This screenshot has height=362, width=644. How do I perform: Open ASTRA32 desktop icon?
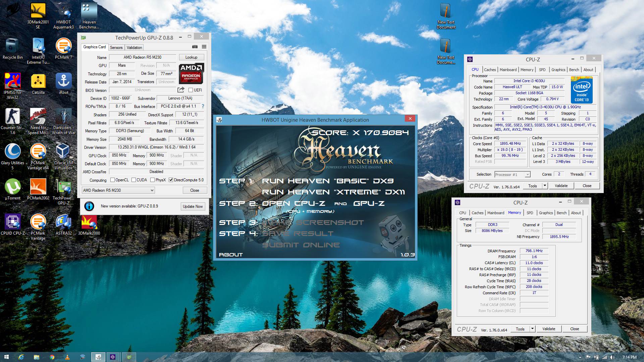(63, 225)
